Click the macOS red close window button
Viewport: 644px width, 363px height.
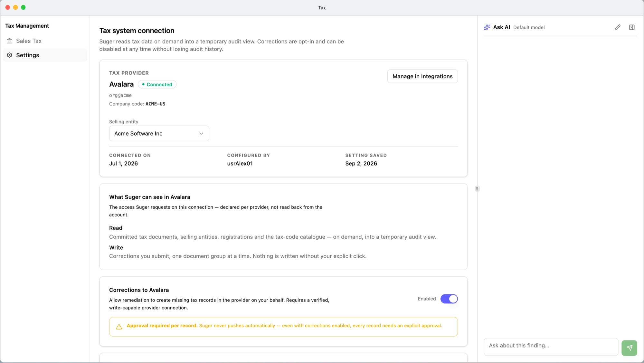click(8, 7)
